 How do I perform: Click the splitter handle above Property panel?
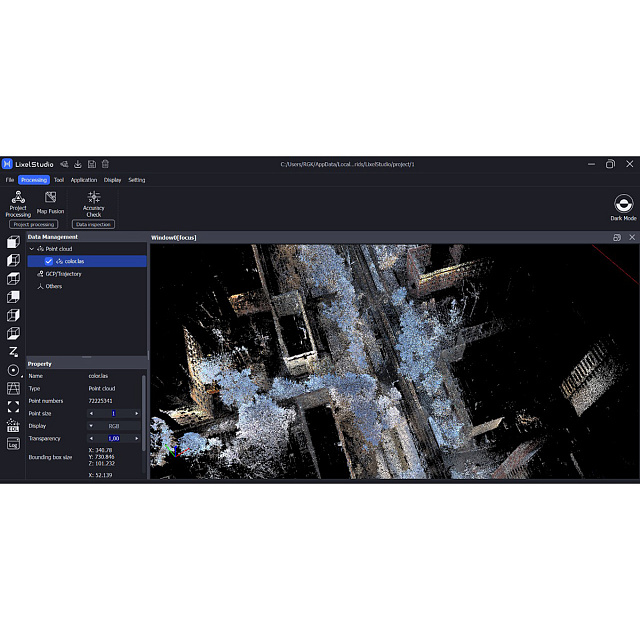coord(87,357)
